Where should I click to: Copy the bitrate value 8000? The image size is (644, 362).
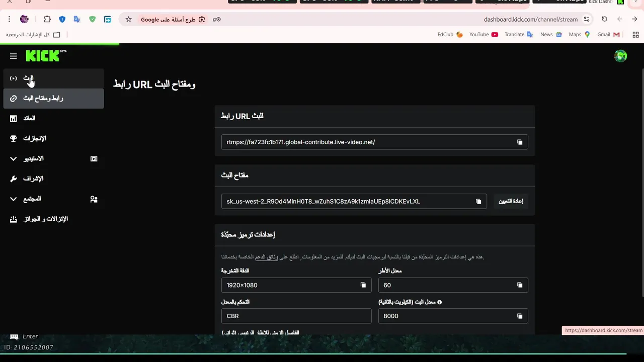520,316
